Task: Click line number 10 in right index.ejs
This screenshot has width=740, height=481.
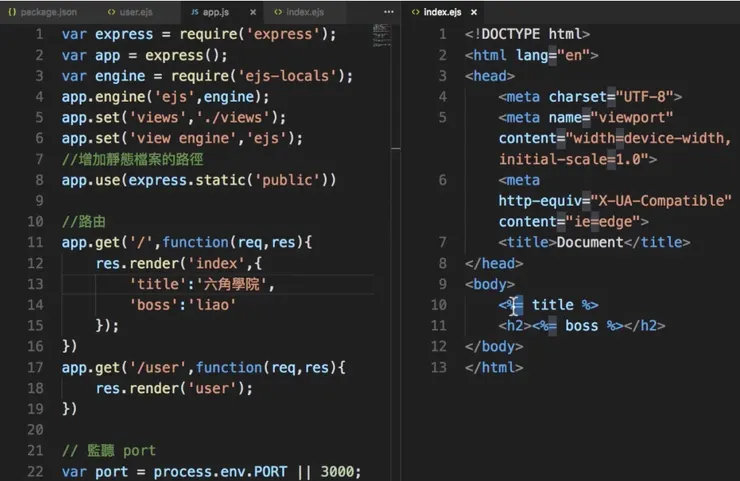Action: click(438, 305)
